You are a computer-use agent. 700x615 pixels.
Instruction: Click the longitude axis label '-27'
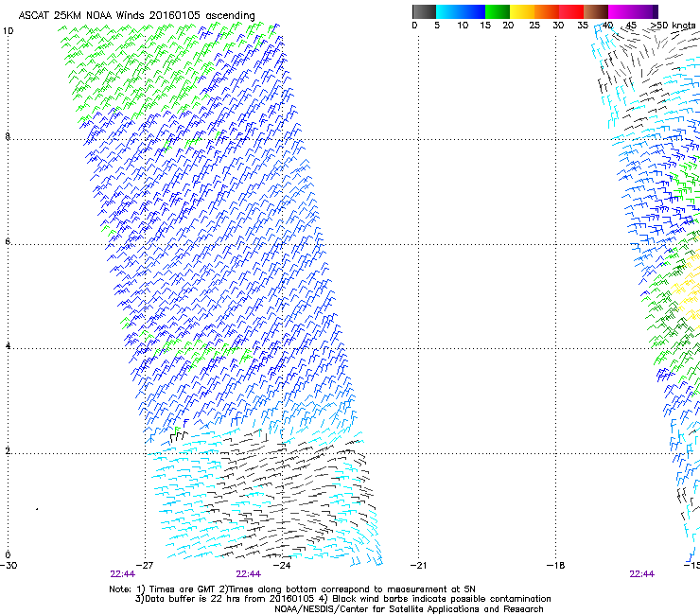[145, 566]
